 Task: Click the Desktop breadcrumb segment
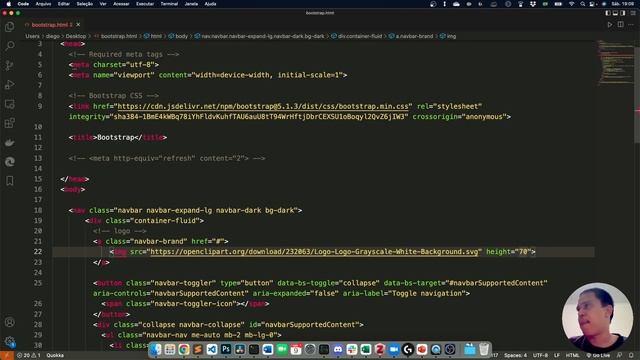(76, 36)
